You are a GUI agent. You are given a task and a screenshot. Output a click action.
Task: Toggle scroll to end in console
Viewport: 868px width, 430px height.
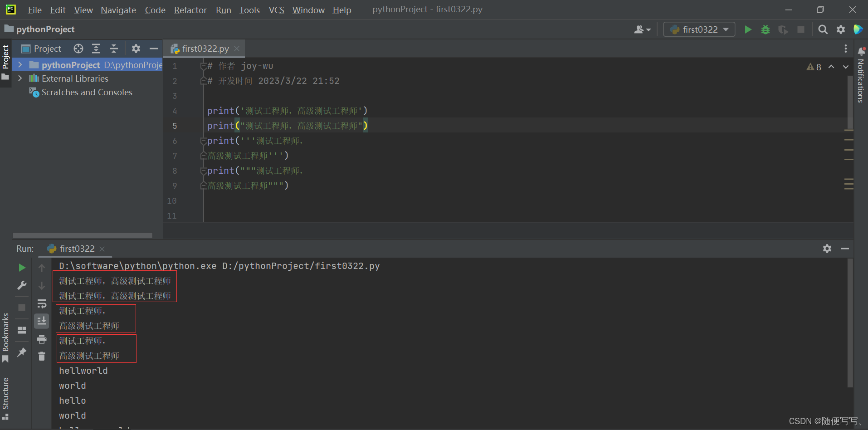click(x=42, y=321)
